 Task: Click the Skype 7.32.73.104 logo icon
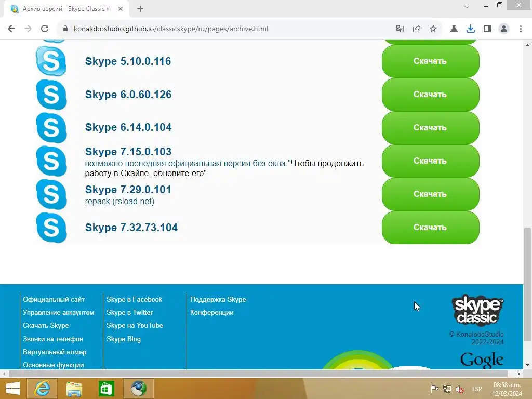click(x=51, y=228)
